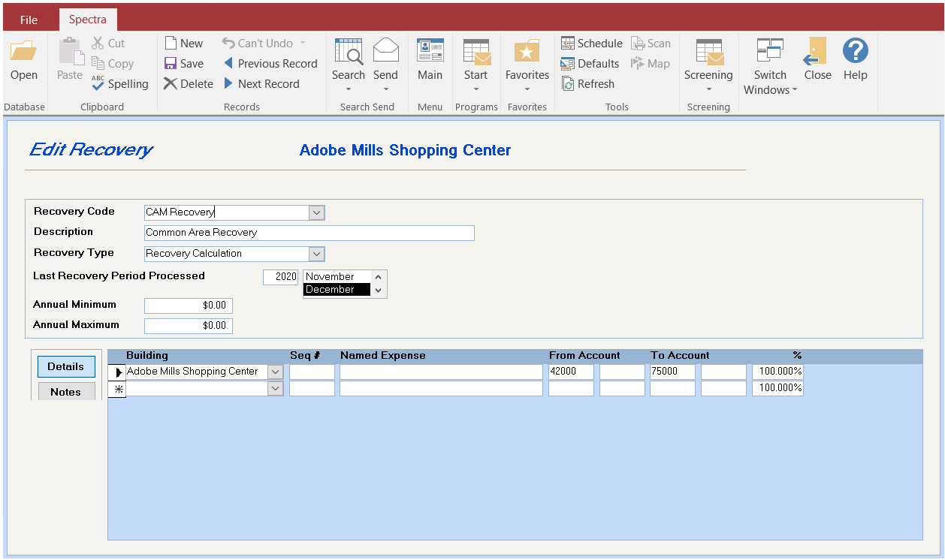Click the month list up arrow

(379, 277)
